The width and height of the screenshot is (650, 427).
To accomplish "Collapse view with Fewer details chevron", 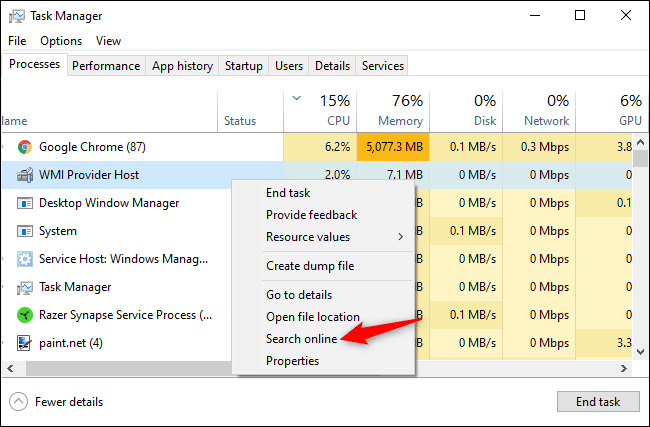I will click(18, 402).
